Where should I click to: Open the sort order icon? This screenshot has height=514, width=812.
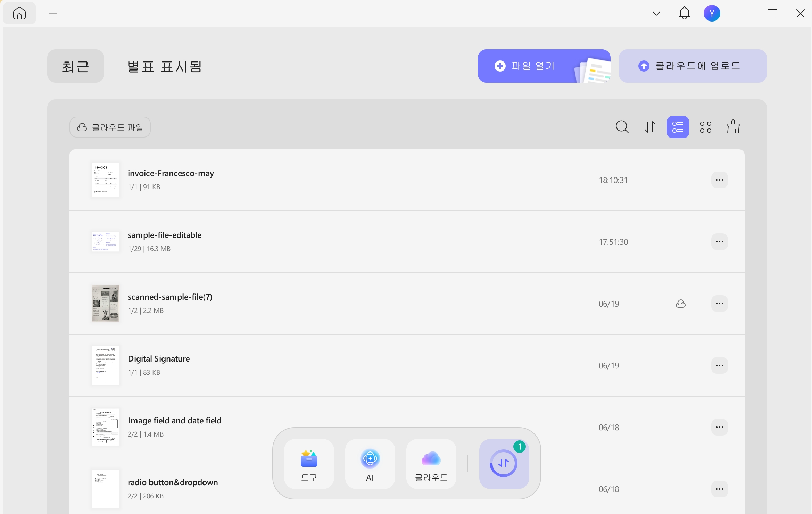click(650, 127)
